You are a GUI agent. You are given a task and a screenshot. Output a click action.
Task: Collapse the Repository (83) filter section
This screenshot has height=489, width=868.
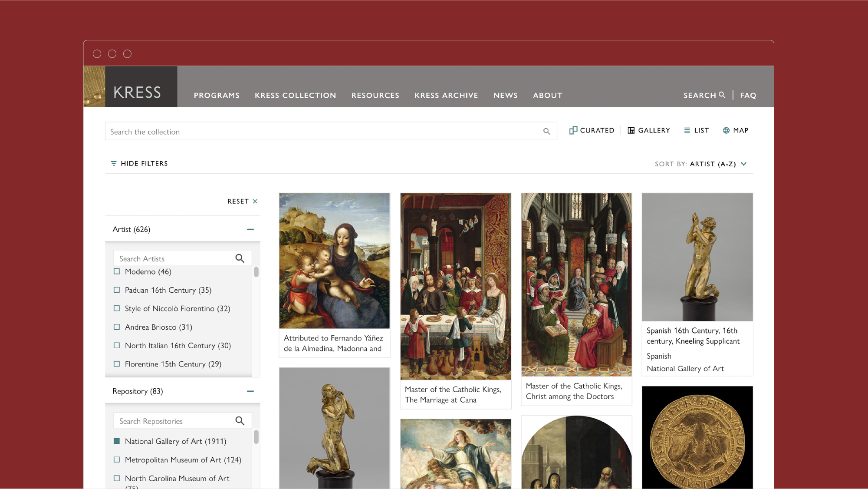pyautogui.click(x=250, y=391)
